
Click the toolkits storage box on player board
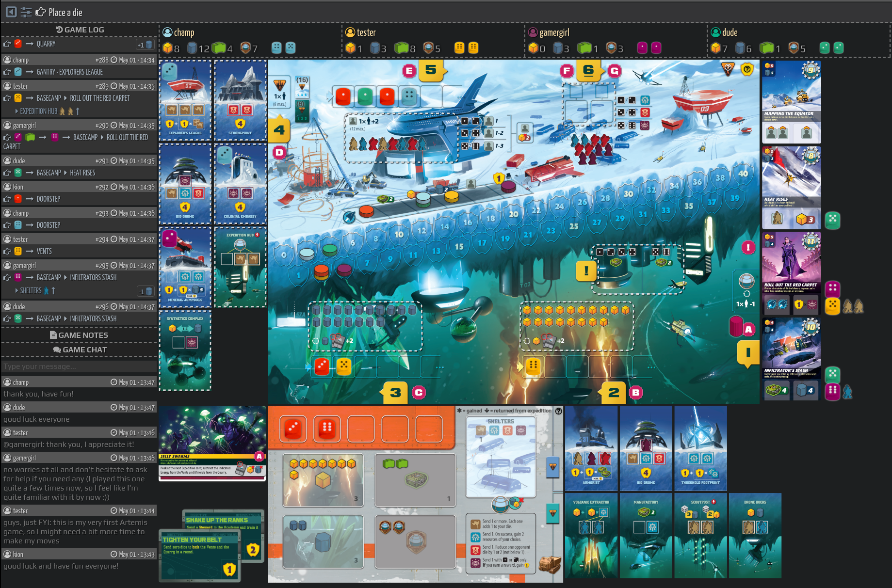pyautogui.click(x=416, y=480)
